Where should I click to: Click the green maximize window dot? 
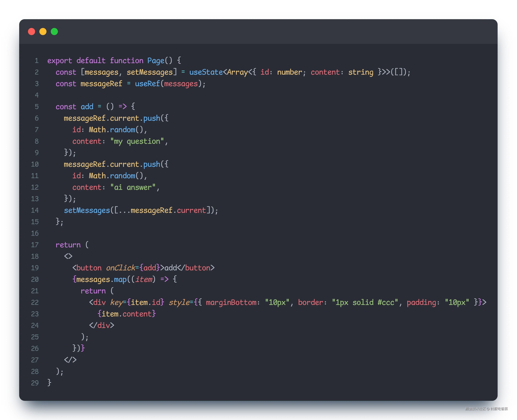54,31
